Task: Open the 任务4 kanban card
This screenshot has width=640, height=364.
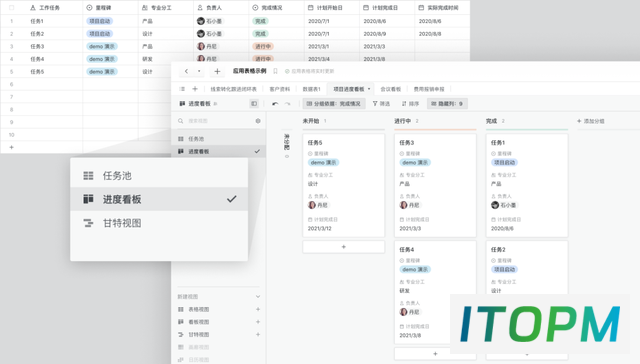Action: pyautogui.click(x=435, y=292)
